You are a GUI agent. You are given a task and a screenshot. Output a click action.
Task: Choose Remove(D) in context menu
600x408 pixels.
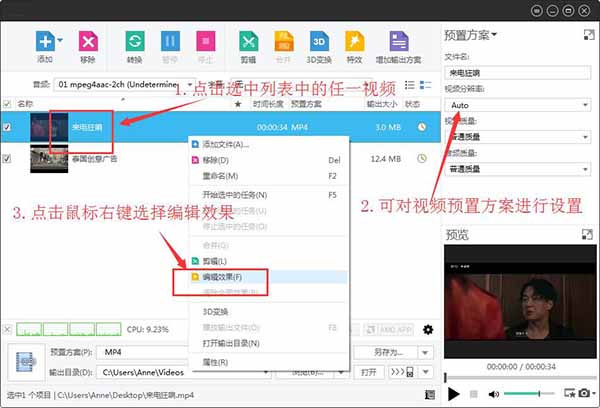269,160
